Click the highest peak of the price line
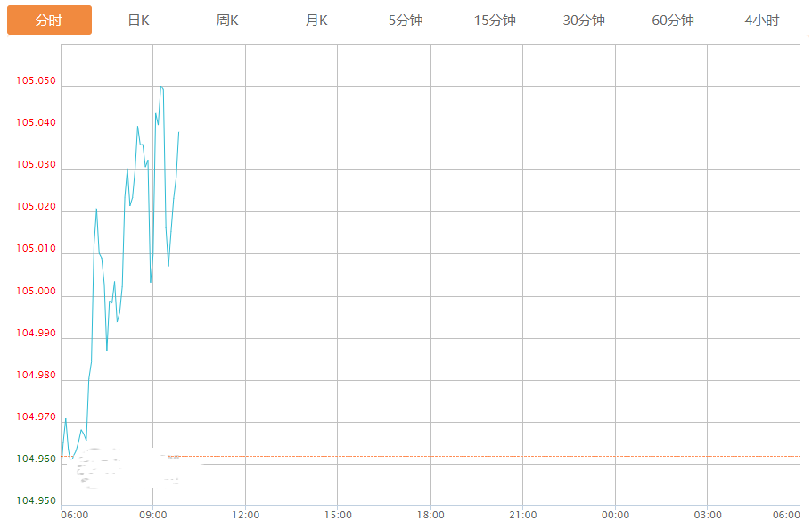The width and height of the screenshot is (812, 529). click(161, 87)
